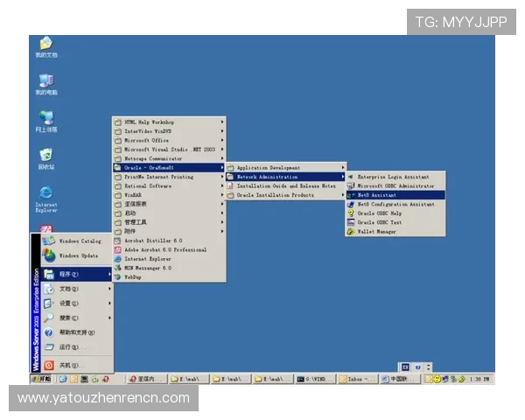
Task: Click My Computer desktop icon
Action: click(45, 81)
